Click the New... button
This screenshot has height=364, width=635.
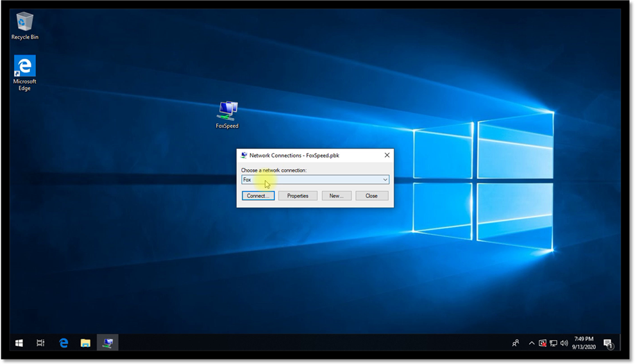336,196
